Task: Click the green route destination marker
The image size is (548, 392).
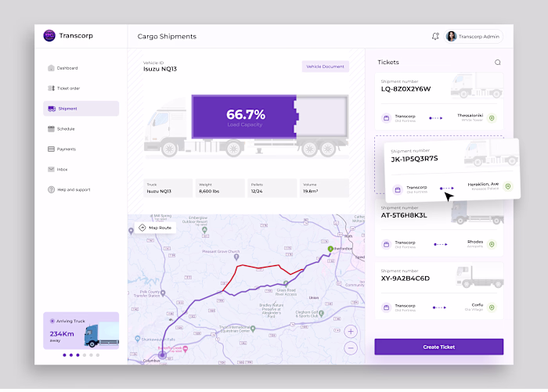Action: 330,249
